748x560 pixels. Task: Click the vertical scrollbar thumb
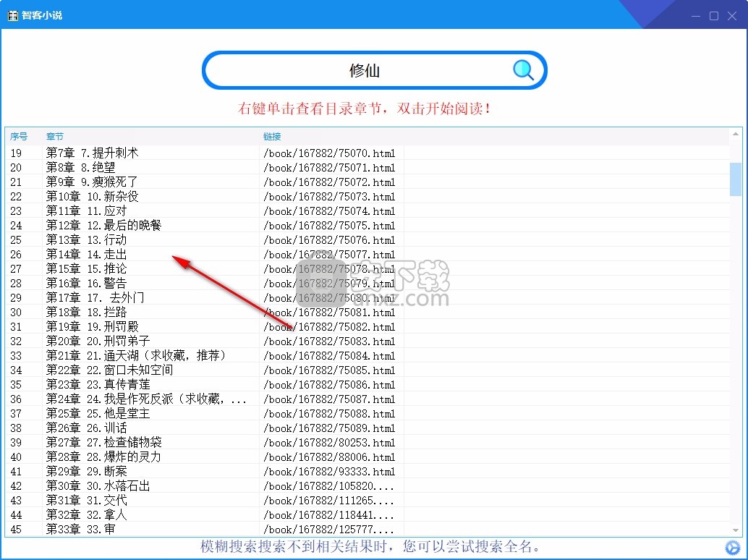[735, 179]
